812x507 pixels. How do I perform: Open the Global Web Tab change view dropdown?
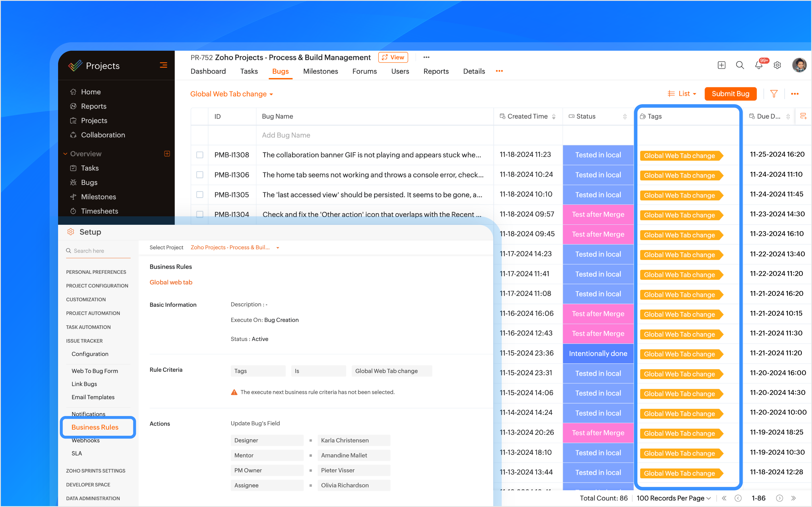click(x=231, y=94)
